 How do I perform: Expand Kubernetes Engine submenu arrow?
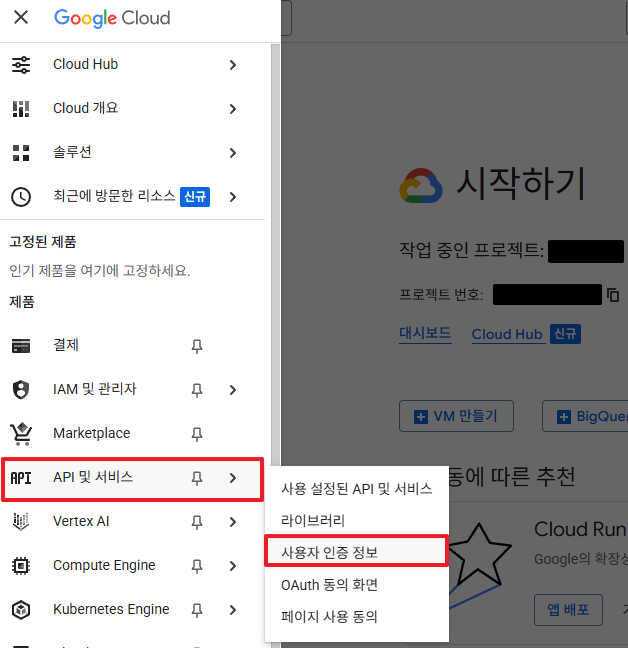click(233, 610)
